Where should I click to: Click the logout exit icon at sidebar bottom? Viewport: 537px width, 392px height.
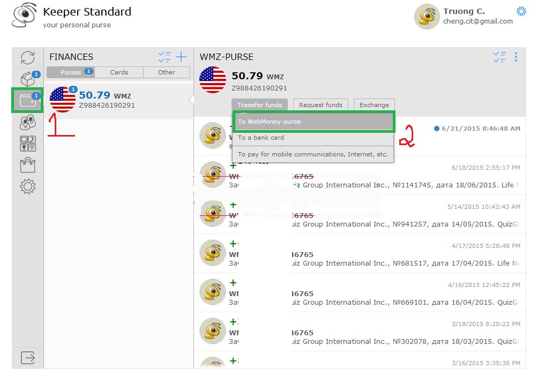[28, 358]
